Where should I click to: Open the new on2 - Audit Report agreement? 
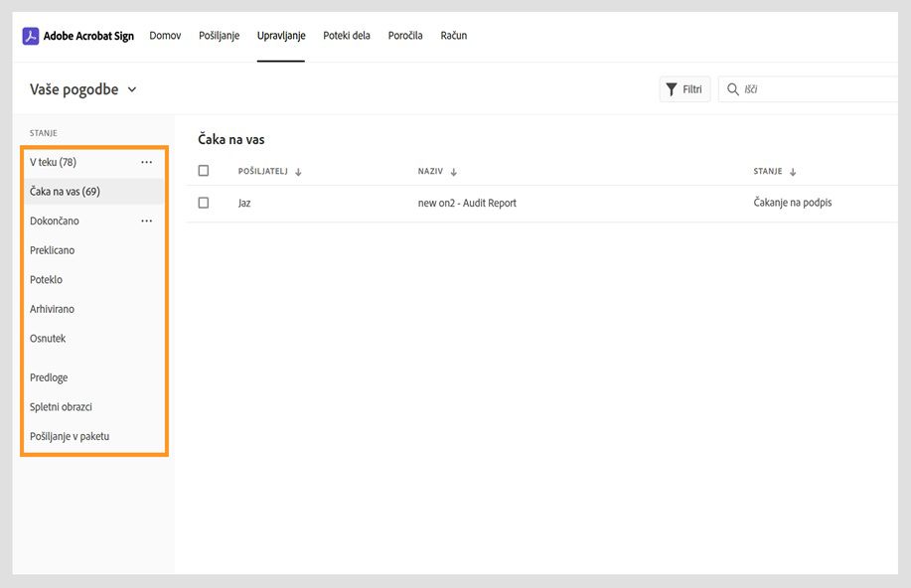coord(468,202)
